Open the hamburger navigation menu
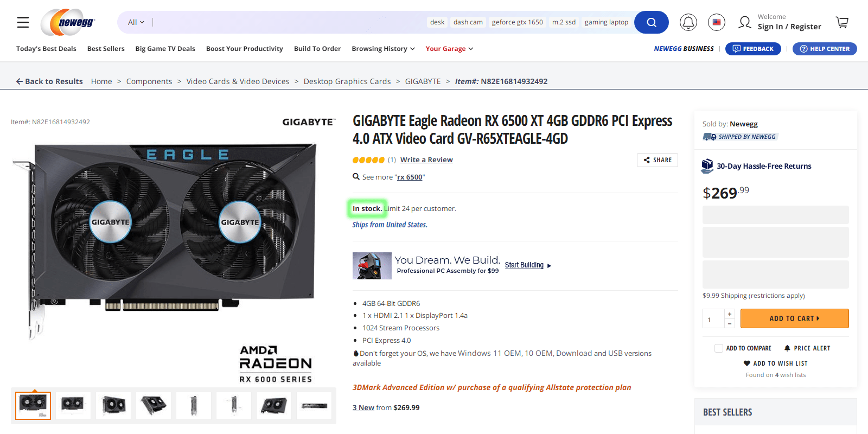This screenshot has height=434, width=868. coord(23,22)
